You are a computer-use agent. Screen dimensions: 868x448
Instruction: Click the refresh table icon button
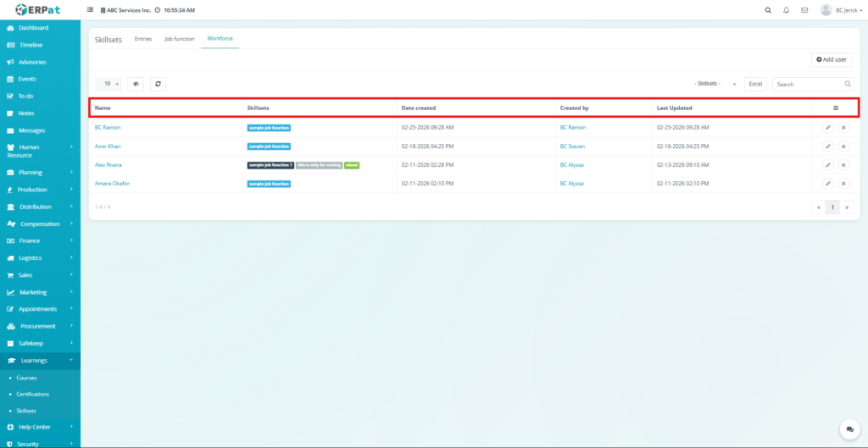[158, 84]
